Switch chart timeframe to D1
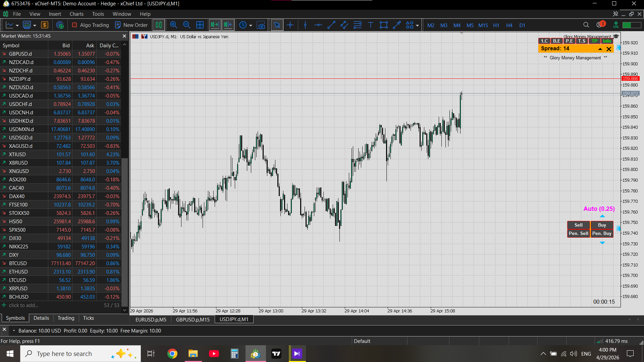This screenshot has width=644, height=362. (522, 25)
